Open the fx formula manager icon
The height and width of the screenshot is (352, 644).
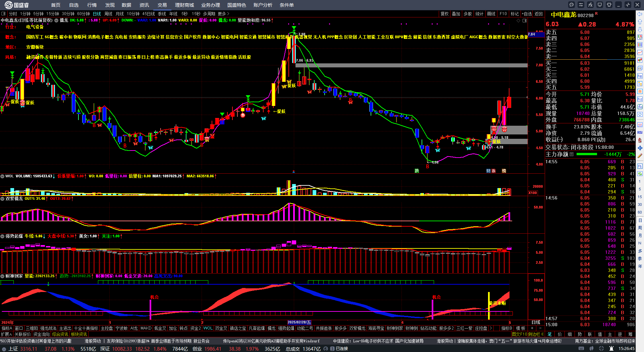pyautogui.click(x=590, y=5)
